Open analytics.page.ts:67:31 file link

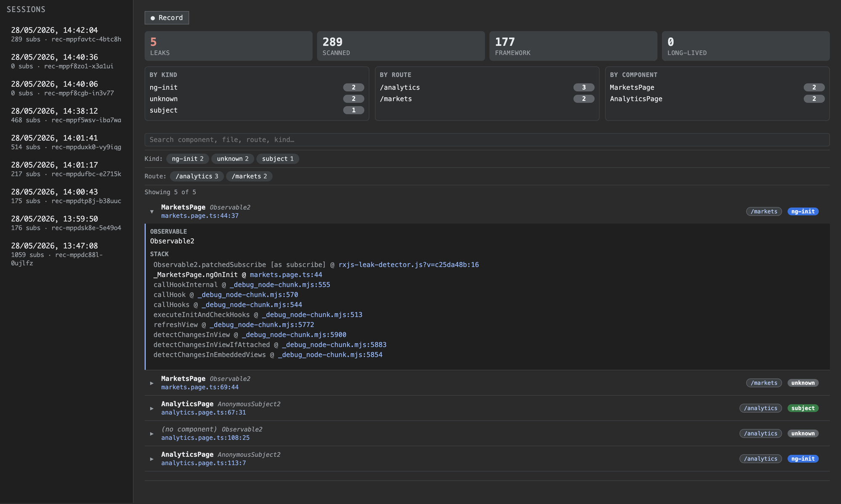coord(204,413)
